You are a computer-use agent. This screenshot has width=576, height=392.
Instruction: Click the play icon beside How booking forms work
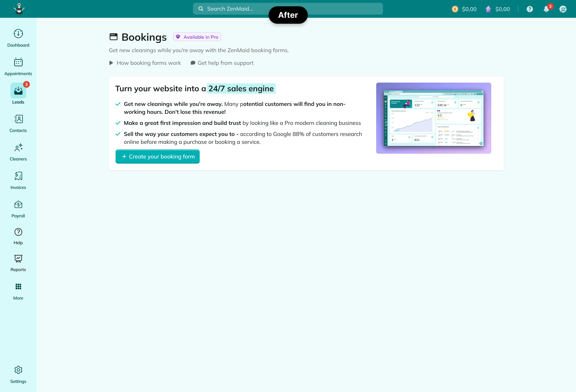[111, 63]
